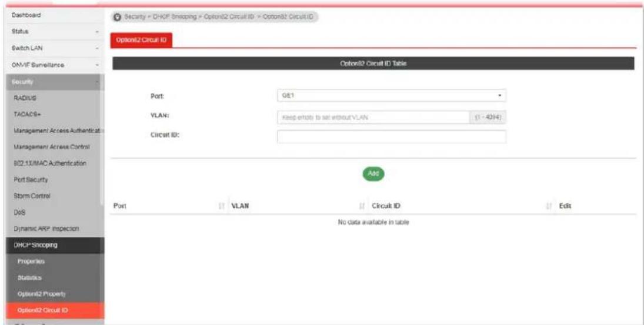This screenshot has width=644, height=325.
Task: Open Storm Control page
Action: [x=55, y=196]
